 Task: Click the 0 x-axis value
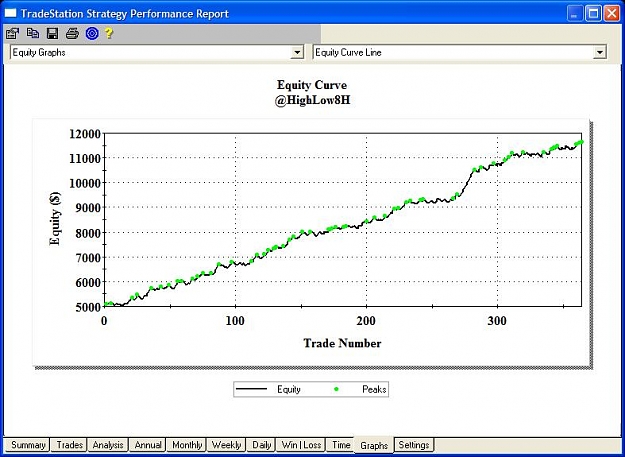pyautogui.click(x=104, y=321)
